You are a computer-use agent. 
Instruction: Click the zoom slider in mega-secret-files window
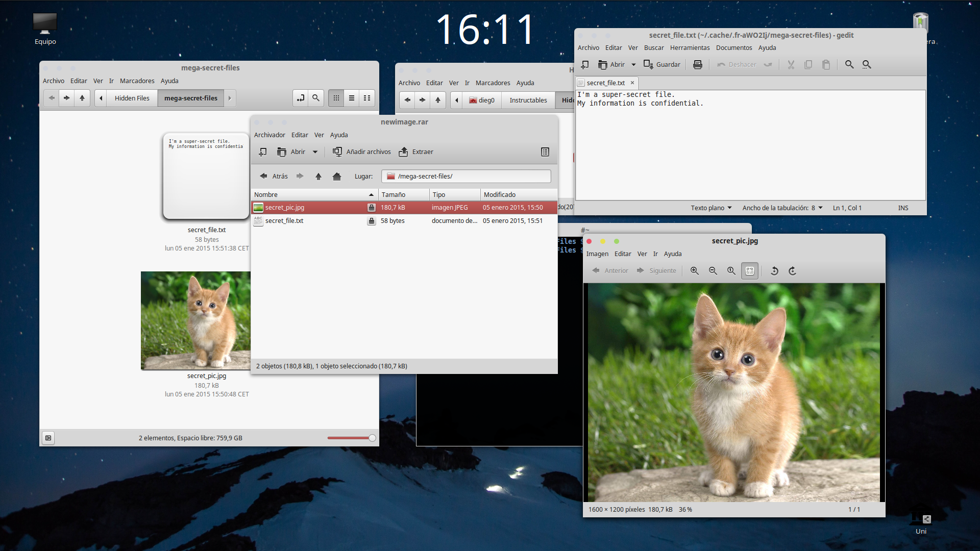(x=352, y=438)
